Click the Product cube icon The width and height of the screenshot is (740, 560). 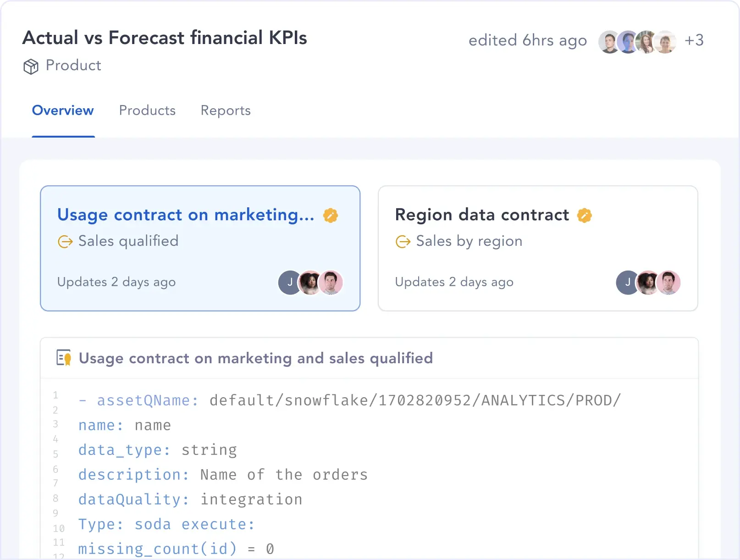tap(31, 67)
